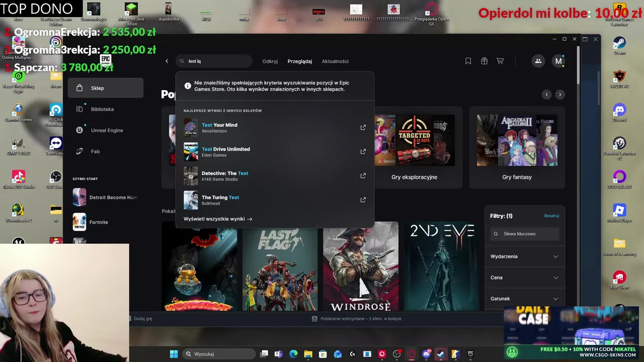The image size is (644, 362).
Task: Click Dodaj grę at the bottom
Action: point(140,319)
